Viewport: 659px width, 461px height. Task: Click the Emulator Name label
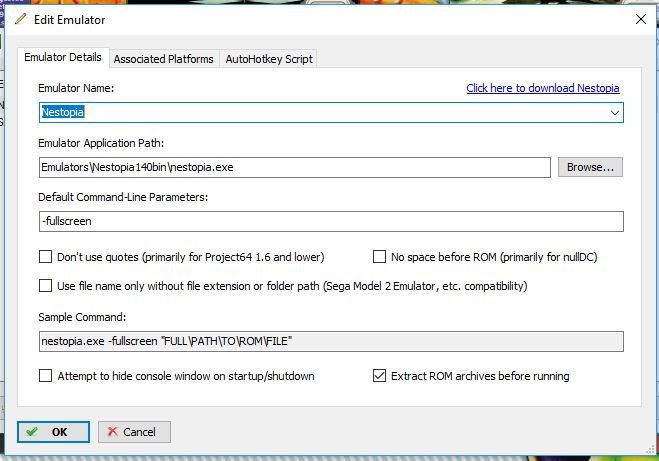(76, 88)
